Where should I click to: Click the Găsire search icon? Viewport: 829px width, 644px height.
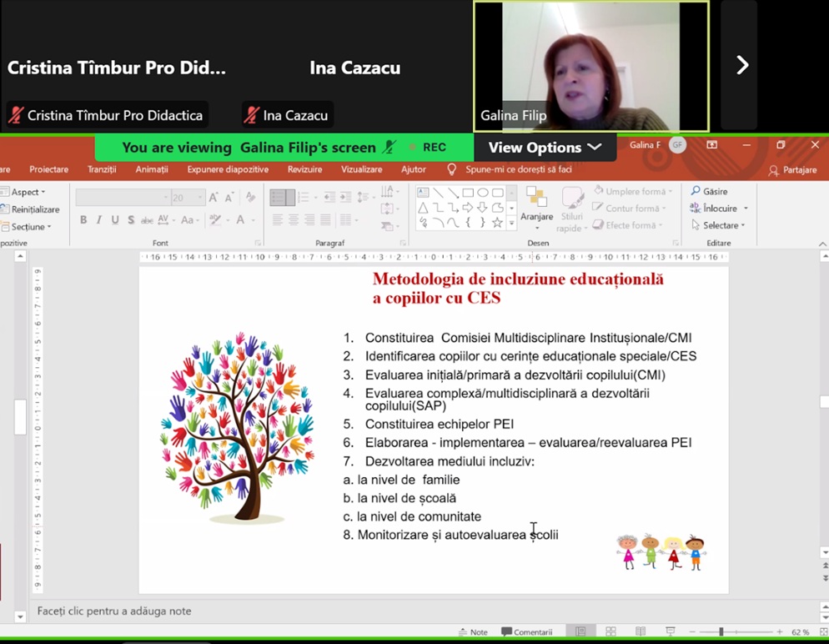click(696, 191)
